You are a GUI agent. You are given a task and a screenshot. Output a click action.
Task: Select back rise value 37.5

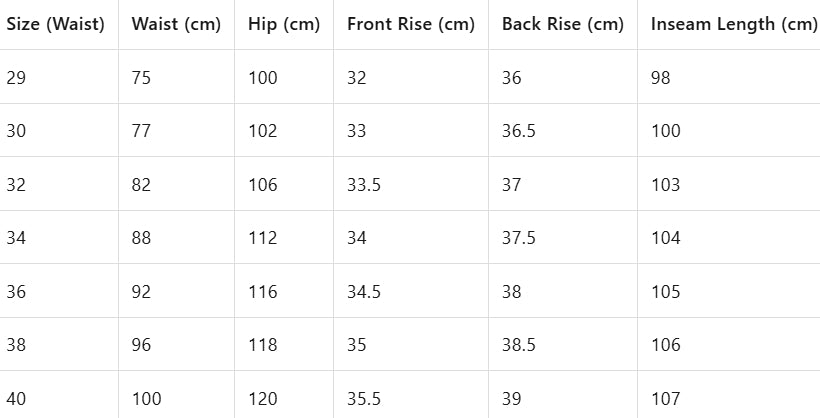pyautogui.click(x=517, y=238)
